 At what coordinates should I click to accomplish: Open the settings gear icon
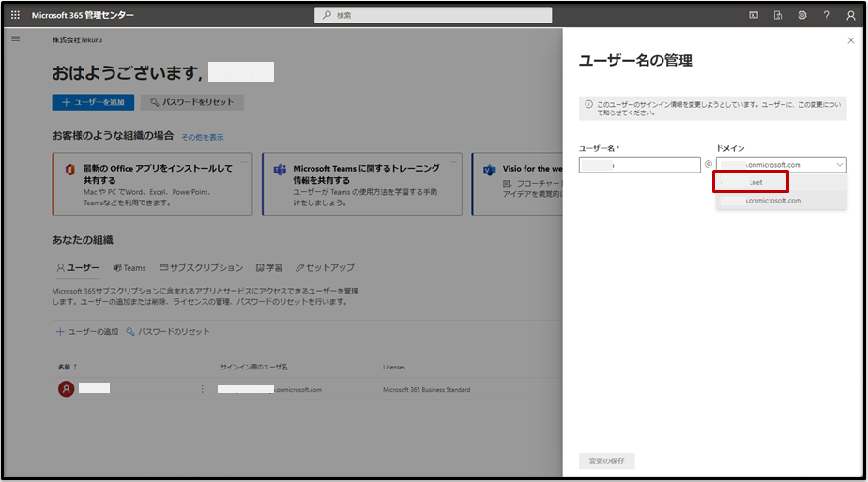802,16
